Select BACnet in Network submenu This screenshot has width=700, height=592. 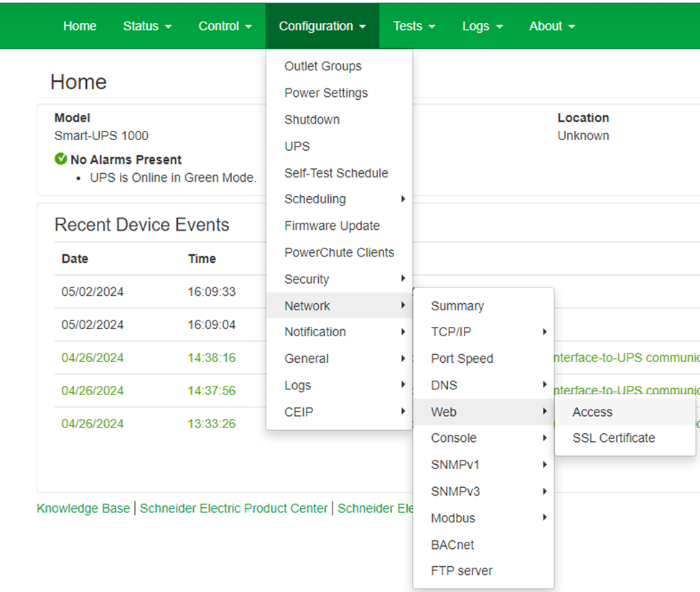click(x=483, y=545)
